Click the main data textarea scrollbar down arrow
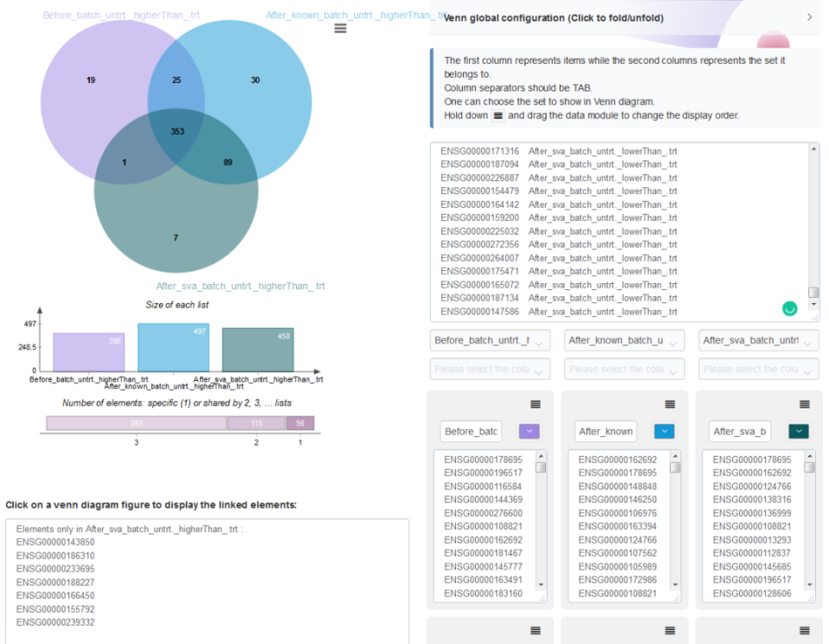The width and height of the screenshot is (829, 644). click(813, 305)
